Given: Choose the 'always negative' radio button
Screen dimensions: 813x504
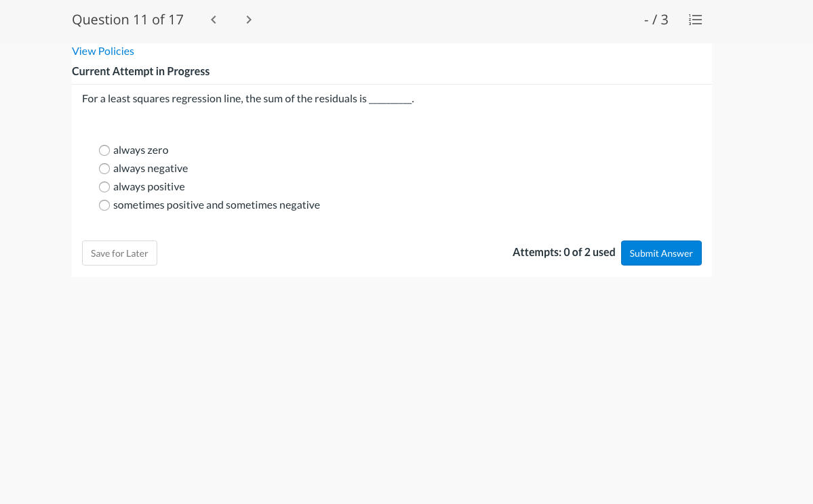Looking at the screenshot, I should (x=104, y=169).
